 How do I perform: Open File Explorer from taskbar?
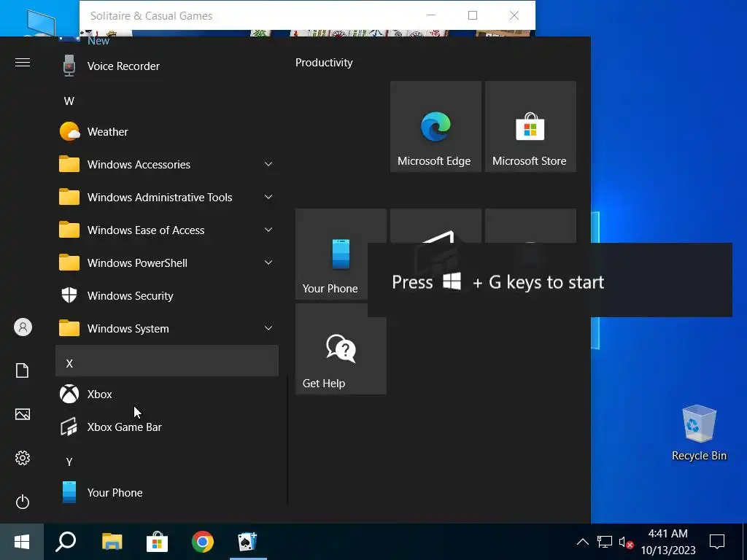(112, 542)
